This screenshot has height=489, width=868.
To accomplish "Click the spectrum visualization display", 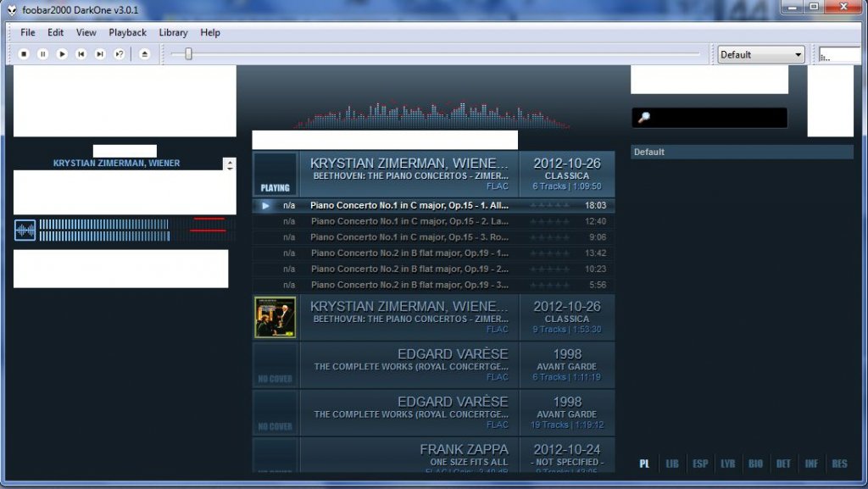I will click(x=431, y=114).
